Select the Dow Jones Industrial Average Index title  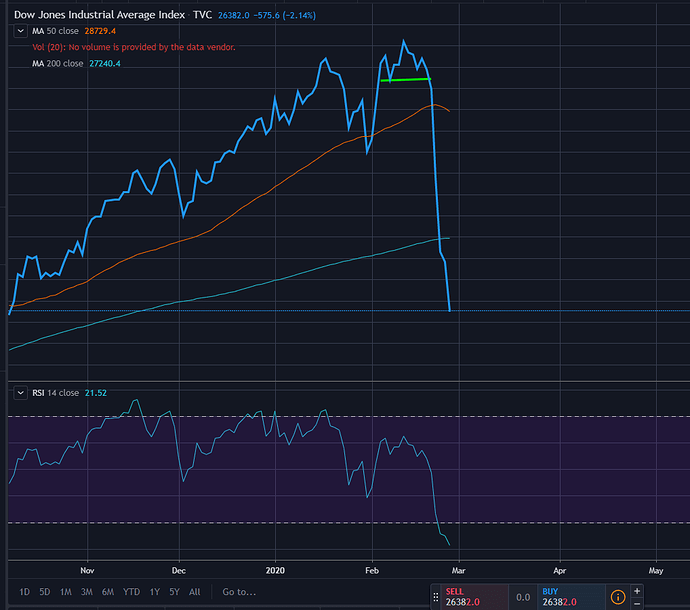click(99, 15)
